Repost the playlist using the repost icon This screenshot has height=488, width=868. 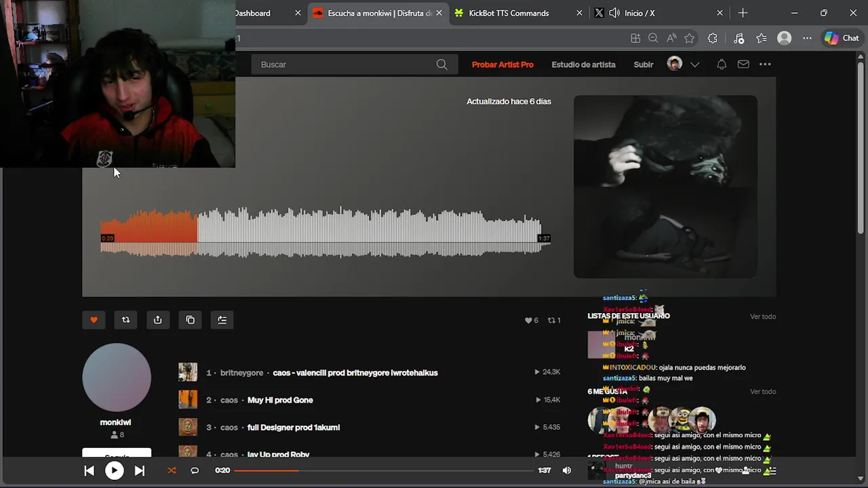coord(125,320)
